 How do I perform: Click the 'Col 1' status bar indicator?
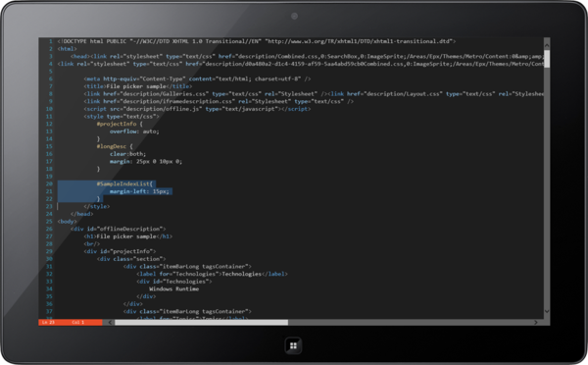click(78, 322)
